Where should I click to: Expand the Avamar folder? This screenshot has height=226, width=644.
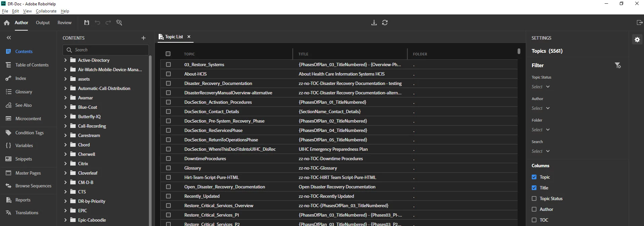(66, 98)
